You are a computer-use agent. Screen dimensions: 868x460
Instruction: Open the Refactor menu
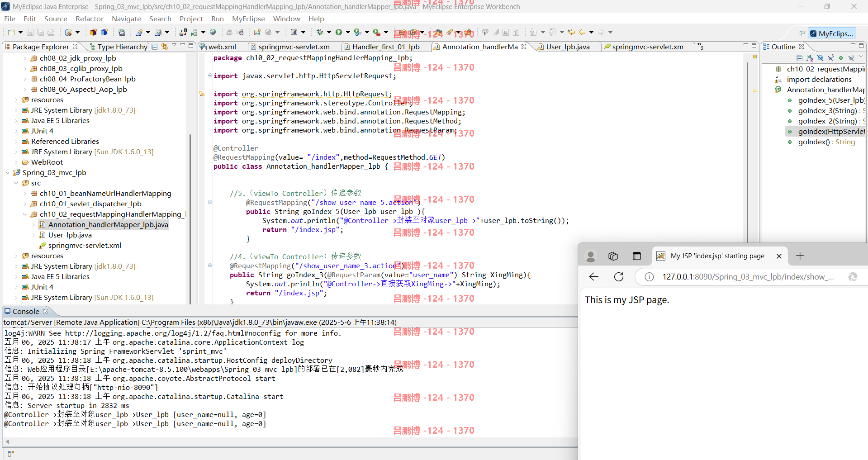pos(90,19)
